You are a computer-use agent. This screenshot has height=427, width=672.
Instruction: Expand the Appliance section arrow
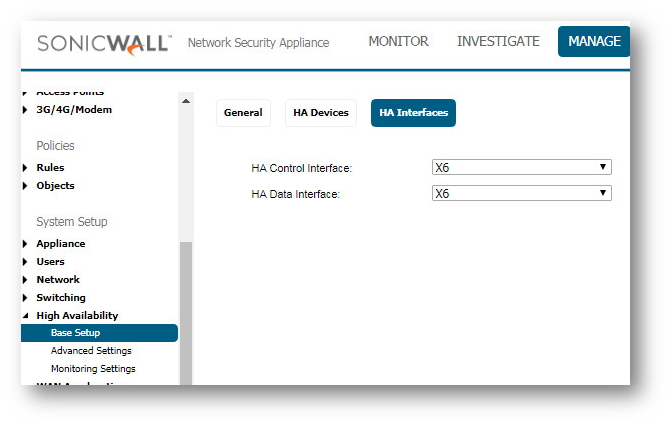tap(25, 244)
